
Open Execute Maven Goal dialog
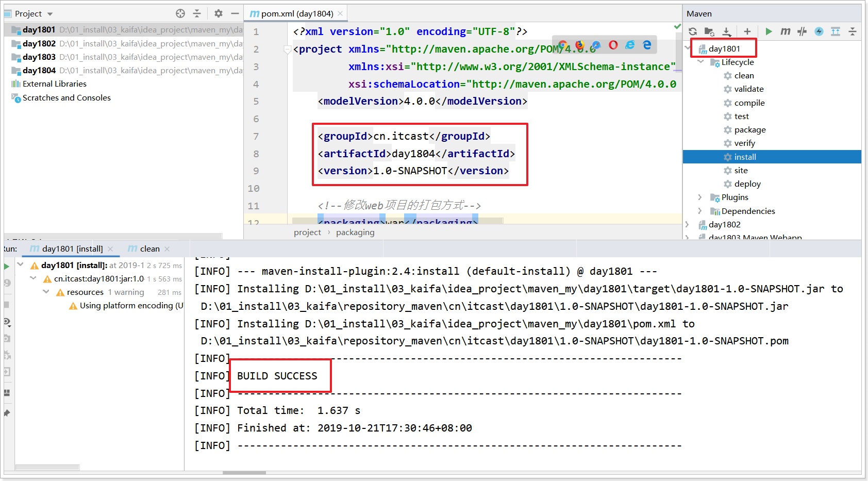(x=785, y=31)
